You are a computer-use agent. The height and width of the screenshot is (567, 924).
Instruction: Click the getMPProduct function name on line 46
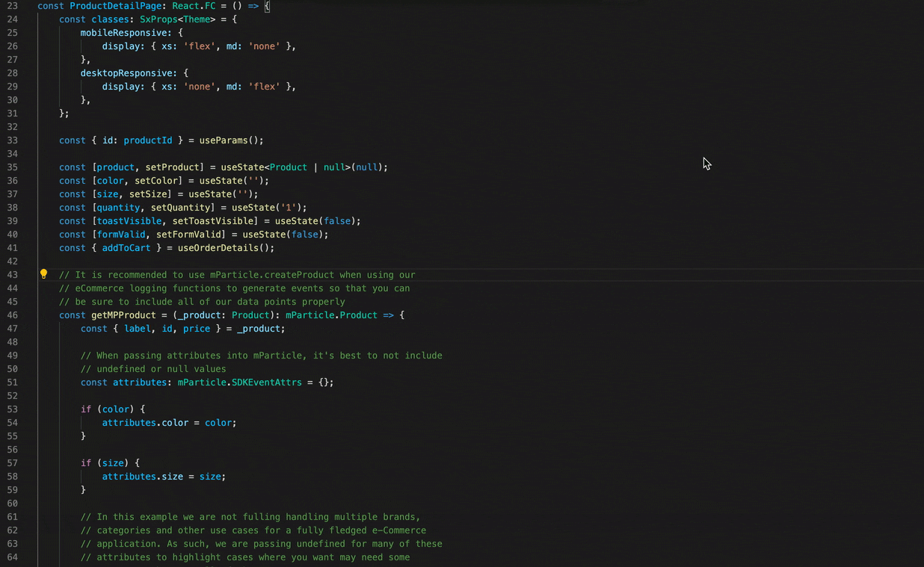pos(124,315)
